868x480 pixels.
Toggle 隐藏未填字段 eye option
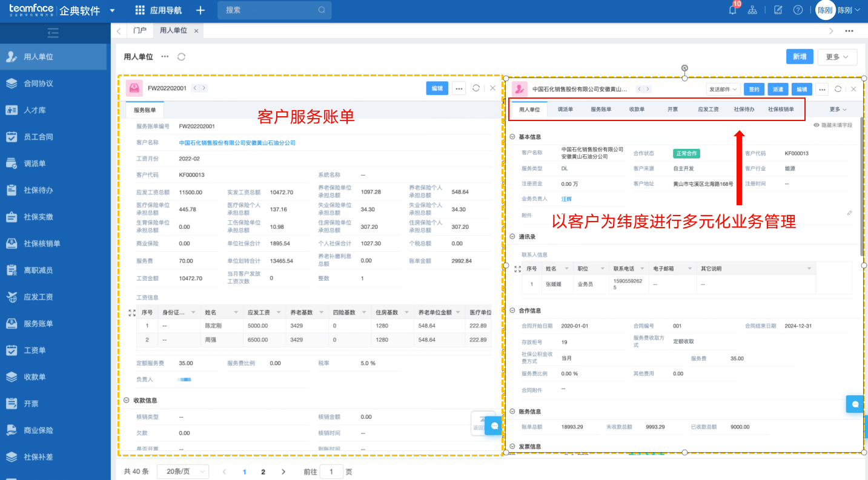click(x=833, y=125)
